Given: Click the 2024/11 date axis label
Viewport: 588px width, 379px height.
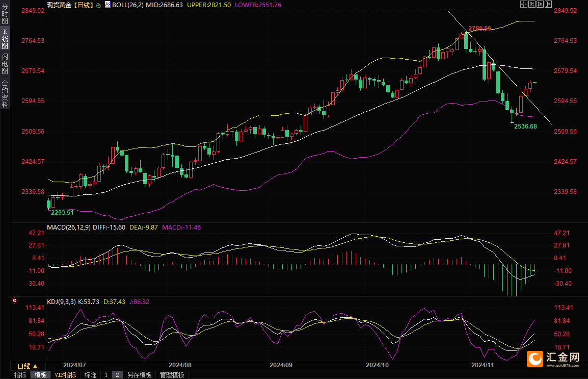Looking at the screenshot, I should point(483,365).
